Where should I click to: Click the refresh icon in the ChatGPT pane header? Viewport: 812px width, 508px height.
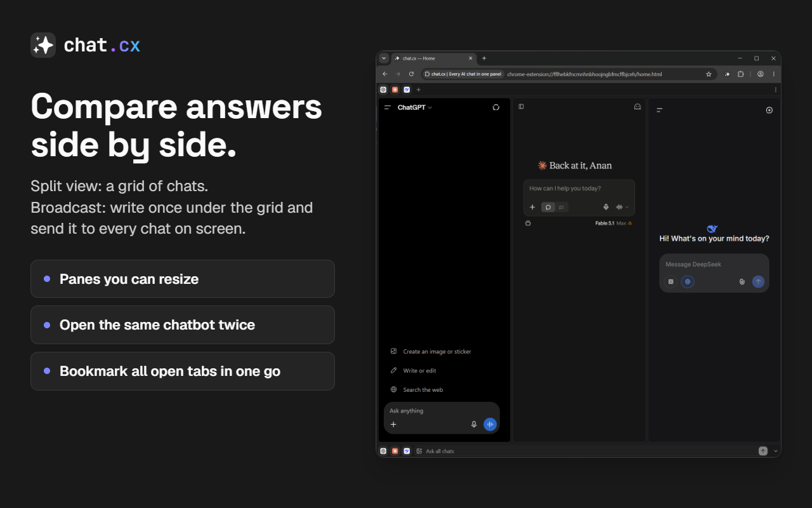point(496,107)
